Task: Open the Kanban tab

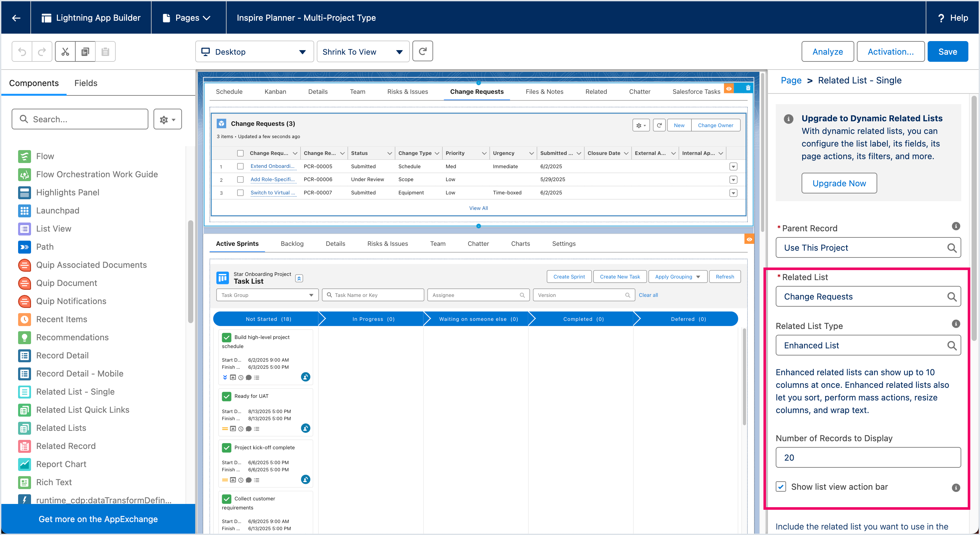Action: coord(275,92)
